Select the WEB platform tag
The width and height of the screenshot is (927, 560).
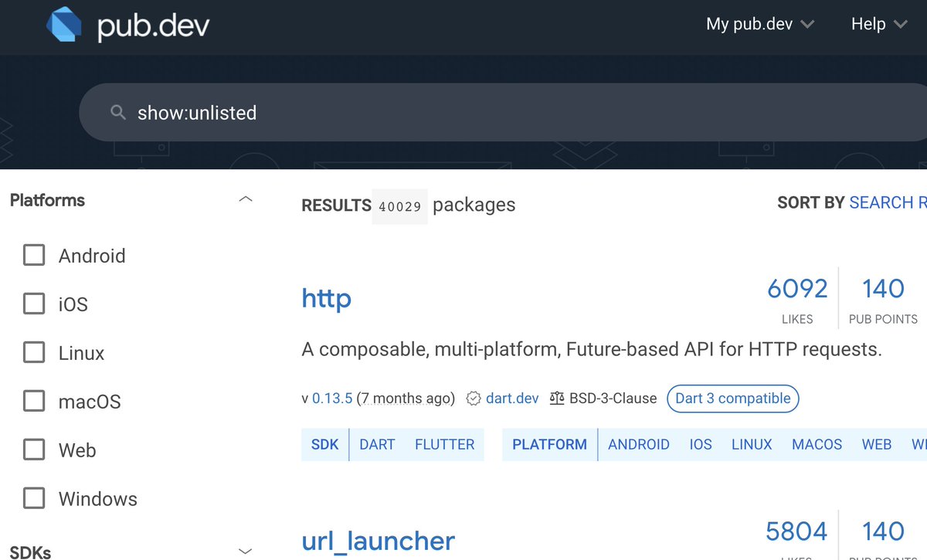point(877,445)
